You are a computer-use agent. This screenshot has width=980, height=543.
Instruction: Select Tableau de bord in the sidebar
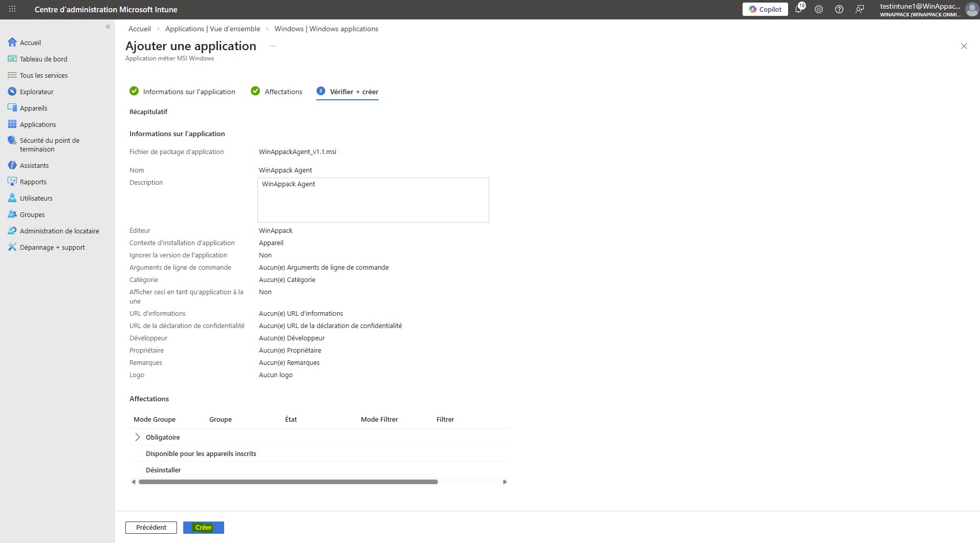coord(43,59)
